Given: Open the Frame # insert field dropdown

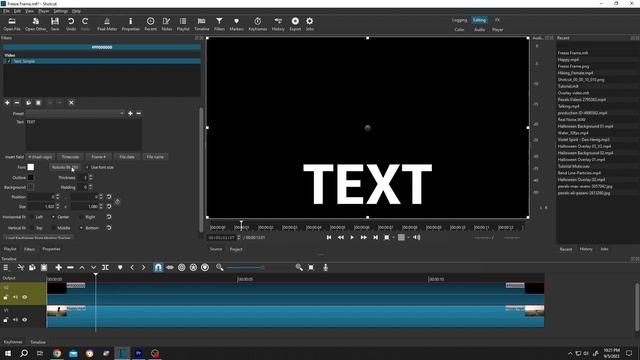Looking at the screenshot, I should tap(98, 157).
